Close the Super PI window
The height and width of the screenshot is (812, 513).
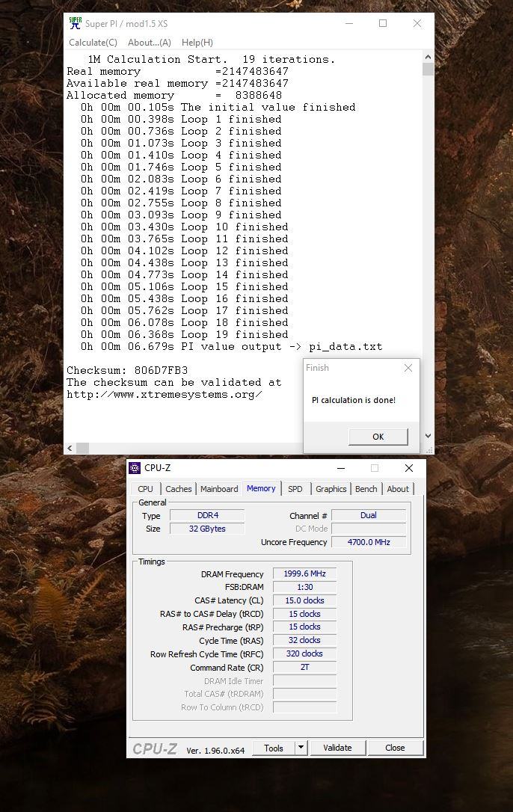(417, 23)
